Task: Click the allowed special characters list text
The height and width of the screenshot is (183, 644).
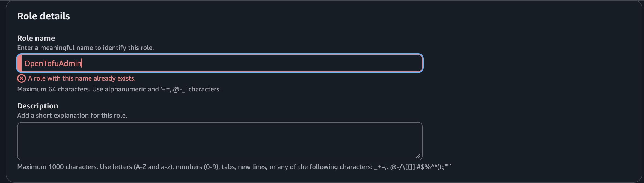Action: click(412, 167)
